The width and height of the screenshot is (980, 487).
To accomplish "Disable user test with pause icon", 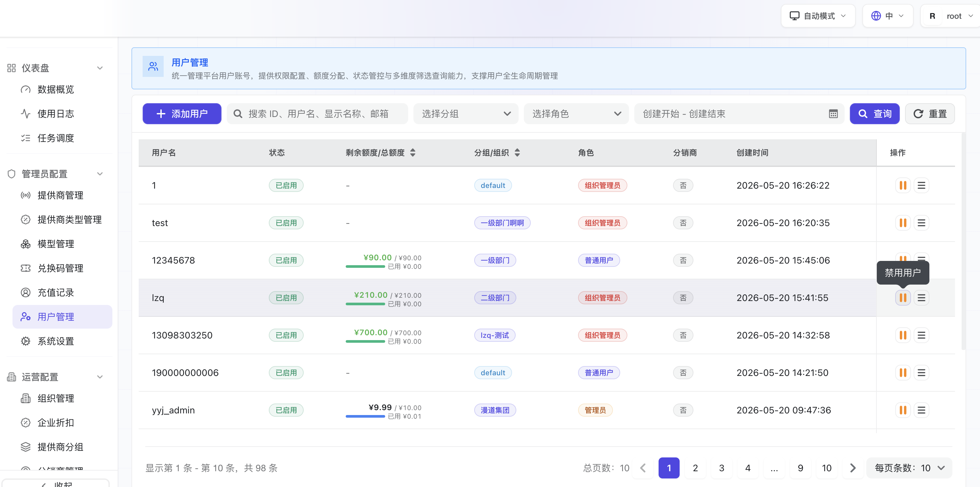I will point(903,223).
